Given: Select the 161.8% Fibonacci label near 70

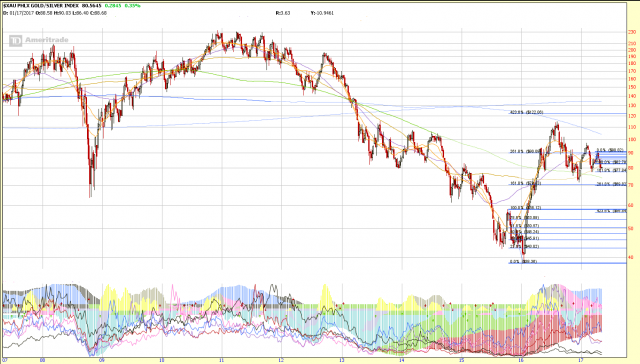Looking at the screenshot, I should pos(525,183).
